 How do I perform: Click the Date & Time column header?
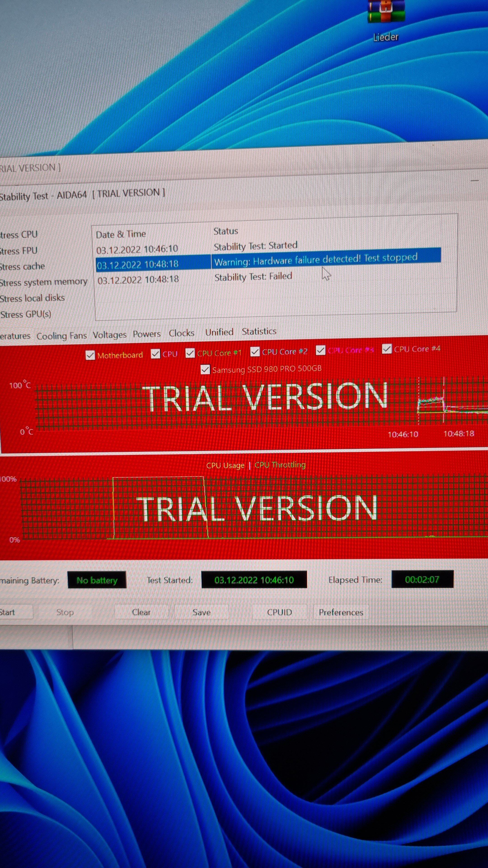click(121, 234)
